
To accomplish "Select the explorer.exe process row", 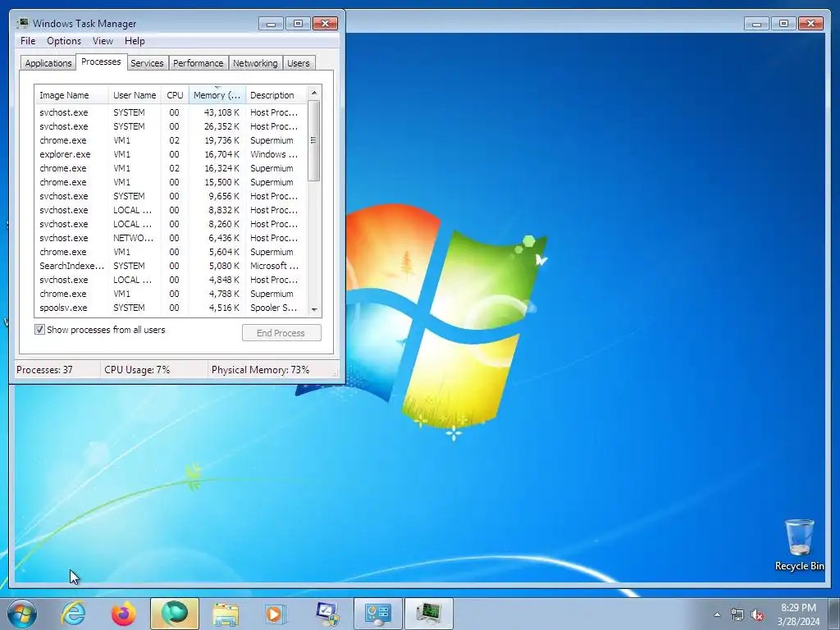I will tap(171, 154).
